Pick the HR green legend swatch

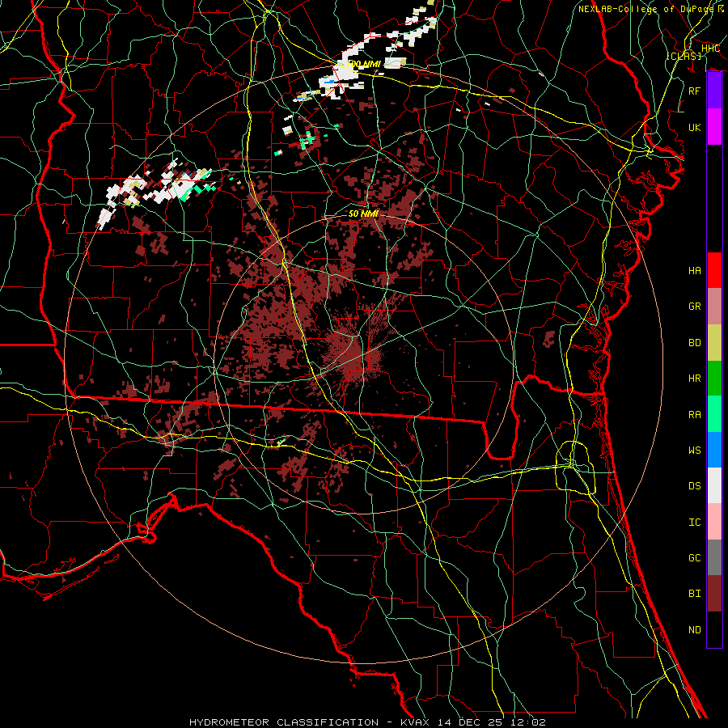click(x=714, y=378)
